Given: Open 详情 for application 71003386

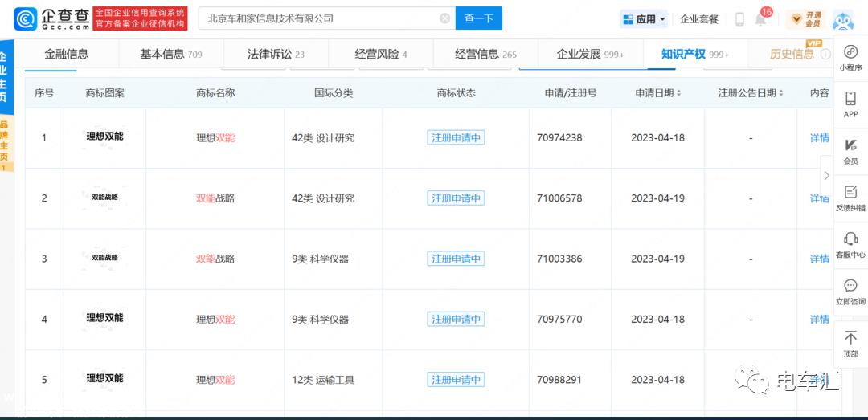Looking at the screenshot, I should click(819, 259).
